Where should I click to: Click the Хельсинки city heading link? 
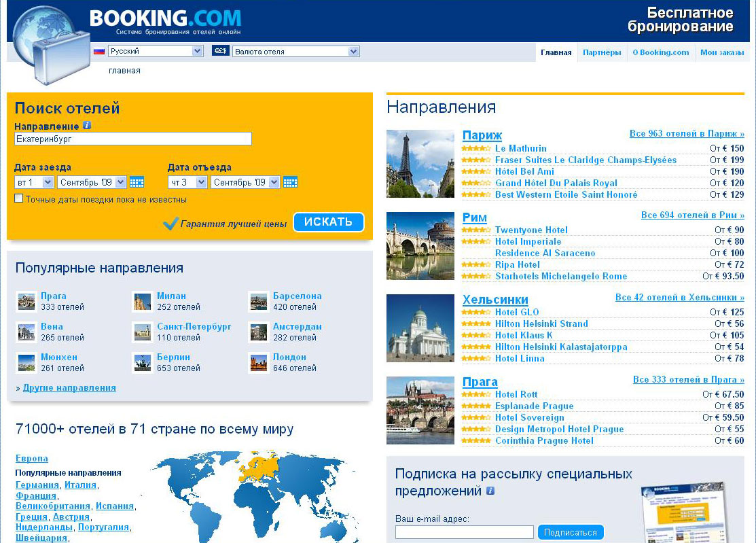495,300
